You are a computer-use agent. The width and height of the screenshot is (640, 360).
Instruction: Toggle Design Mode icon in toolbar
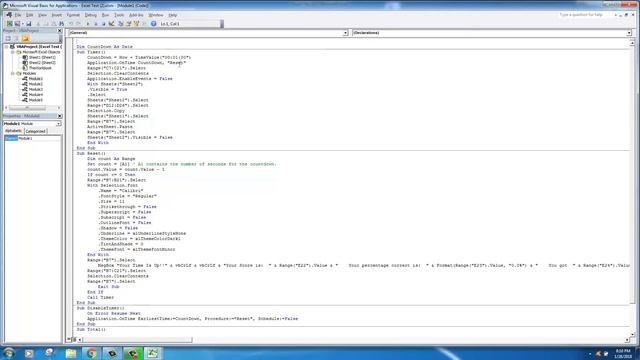tap(111, 24)
